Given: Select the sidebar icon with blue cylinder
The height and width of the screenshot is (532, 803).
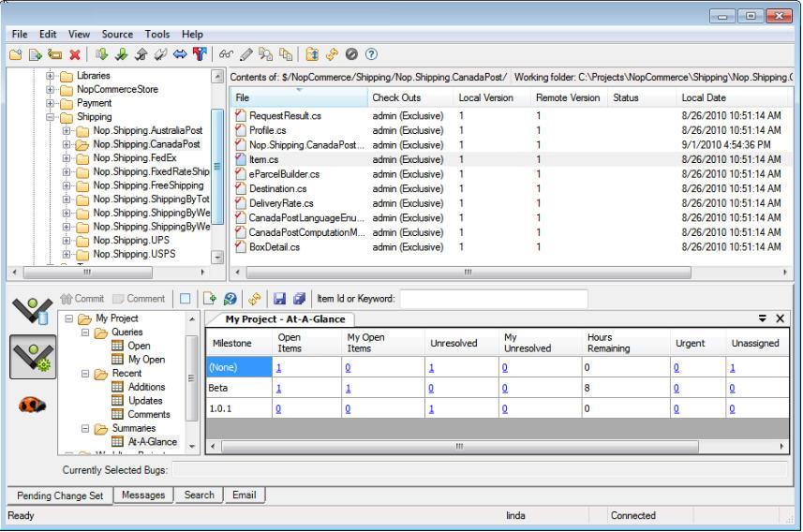Looking at the screenshot, I should pos(33,310).
